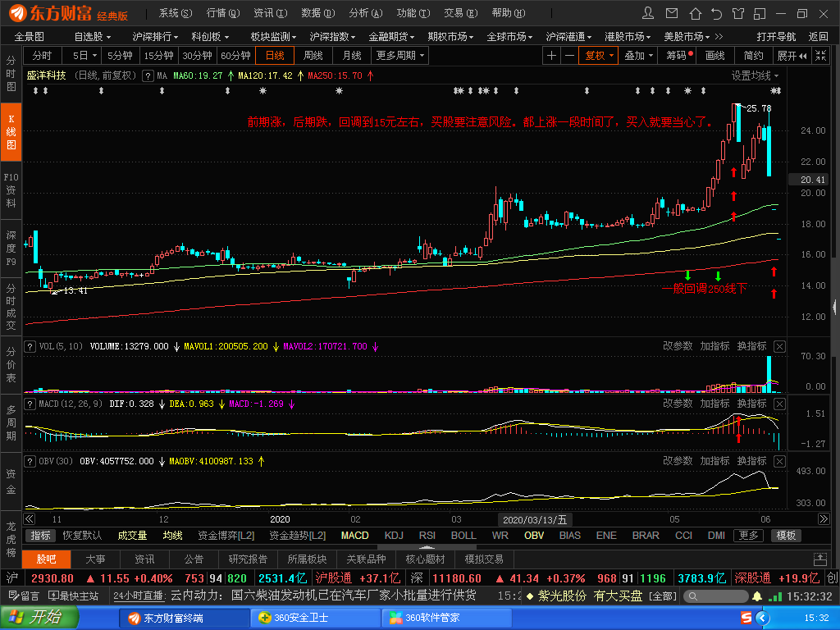The width and height of the screenshot is (840, 630).
Task: Click the help icon beside VOL indicator
Action: (x=30, y=346)
